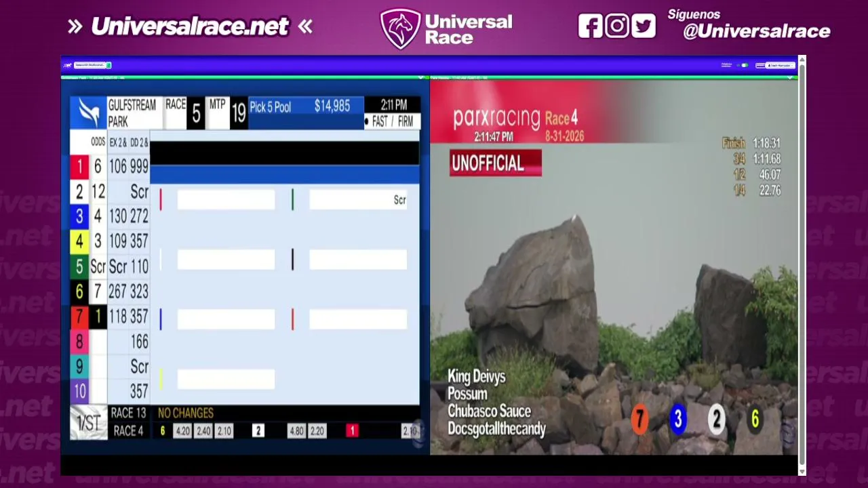Select purple saddle cloth number 10 in odds list

click(79, 391)
